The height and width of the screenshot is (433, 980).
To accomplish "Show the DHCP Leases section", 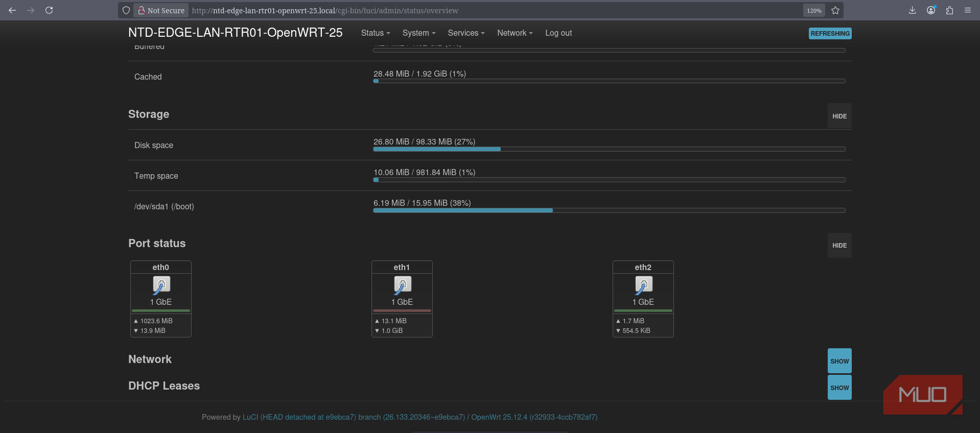I will pyautogui.click(x=839, y=388).
